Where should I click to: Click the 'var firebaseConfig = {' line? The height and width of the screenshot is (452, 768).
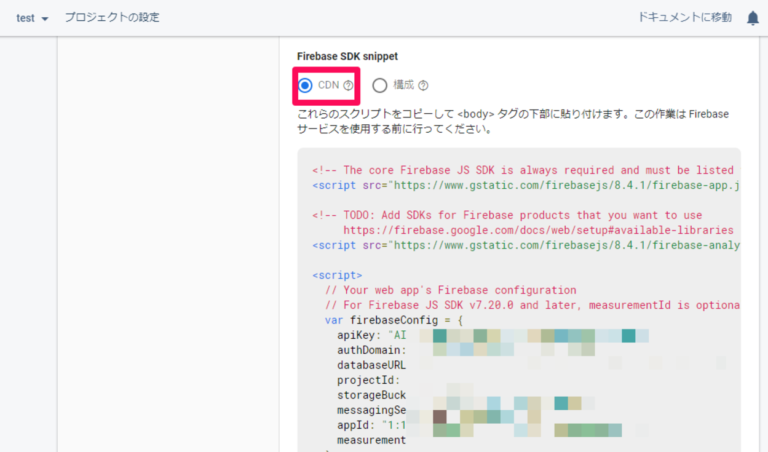393,320
